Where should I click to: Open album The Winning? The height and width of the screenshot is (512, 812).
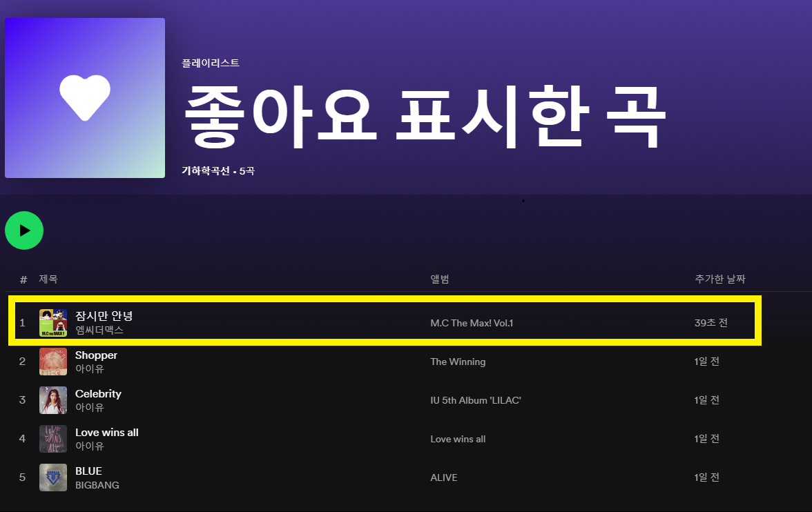click(x=458, y=362)
